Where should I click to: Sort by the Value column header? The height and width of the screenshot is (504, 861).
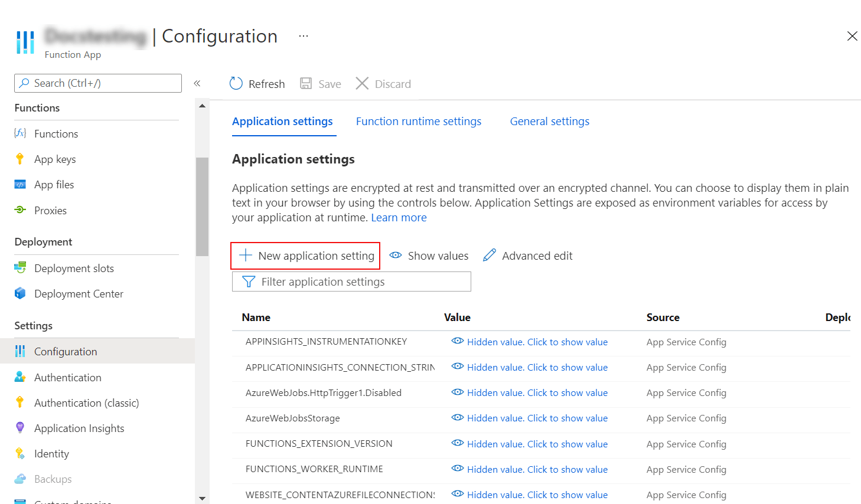pos(457,318)
